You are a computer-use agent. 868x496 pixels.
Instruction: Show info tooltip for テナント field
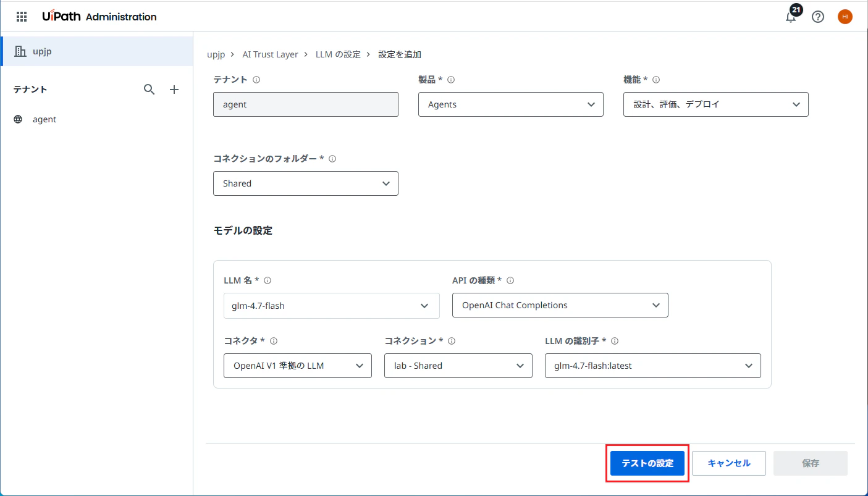pos(256,80)
